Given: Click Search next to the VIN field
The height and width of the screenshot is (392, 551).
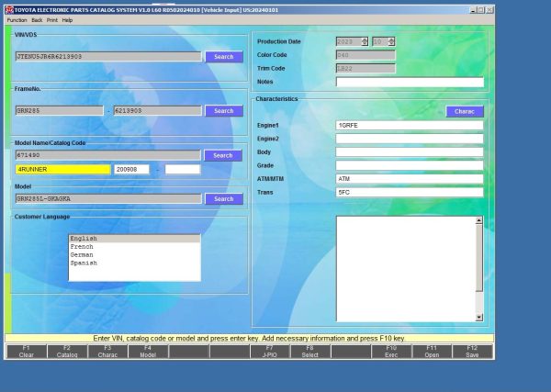Looking at the screenshot, I should tap(223, 57).
